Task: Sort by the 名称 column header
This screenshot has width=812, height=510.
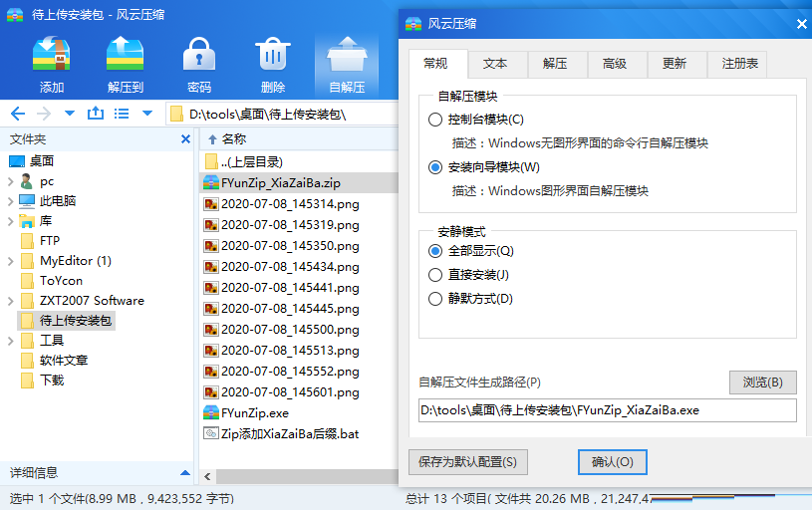Action: (x=234, y=138)
